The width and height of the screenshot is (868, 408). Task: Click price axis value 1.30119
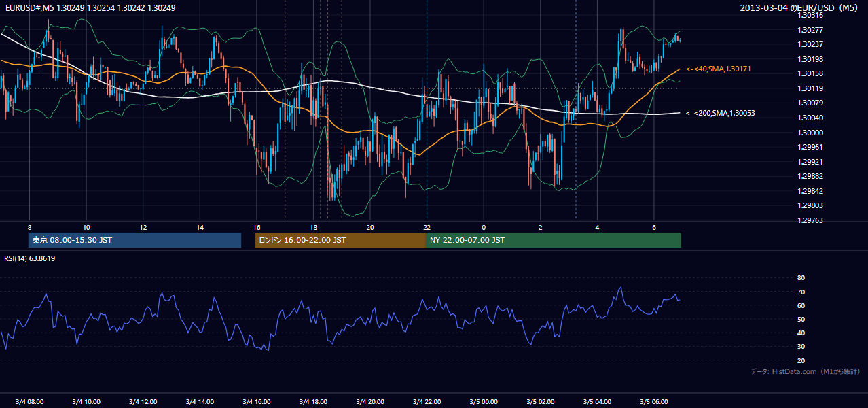[809, 88]
